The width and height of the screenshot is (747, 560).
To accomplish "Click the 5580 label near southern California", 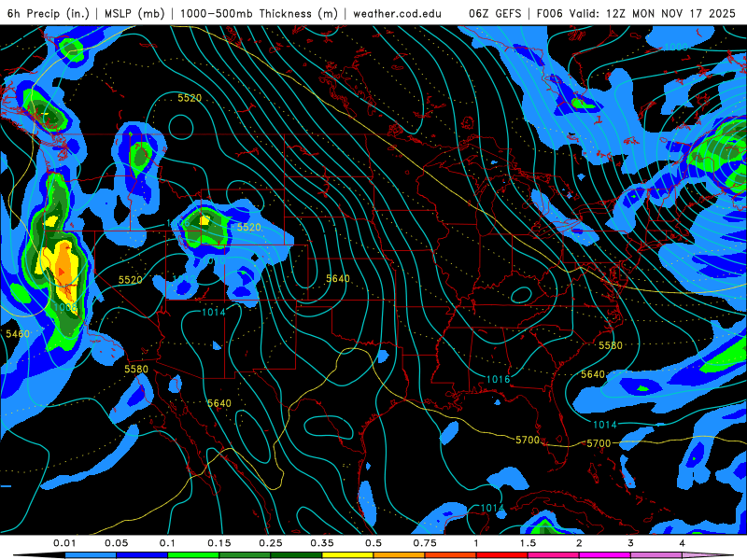I will click(x=136, y=369).
